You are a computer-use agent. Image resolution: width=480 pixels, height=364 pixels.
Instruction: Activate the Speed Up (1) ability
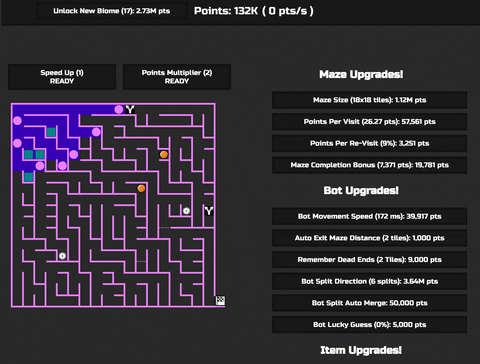point(62,77)
